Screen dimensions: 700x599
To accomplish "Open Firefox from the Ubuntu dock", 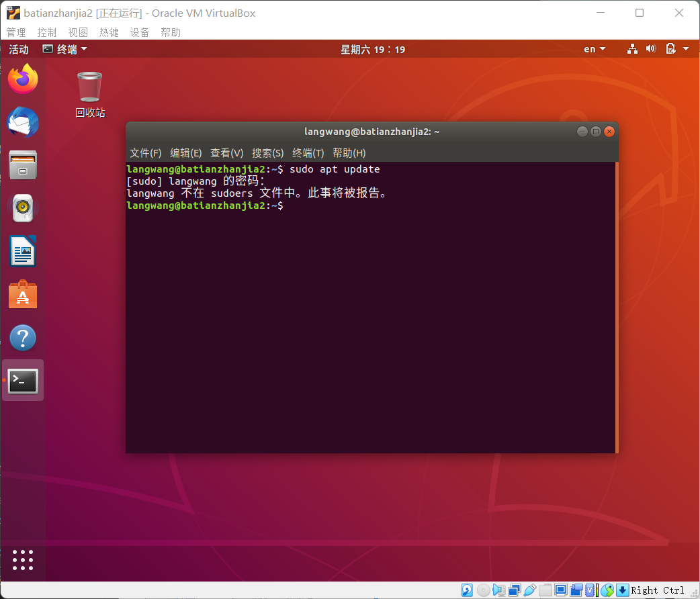I will tap(23, 79).
